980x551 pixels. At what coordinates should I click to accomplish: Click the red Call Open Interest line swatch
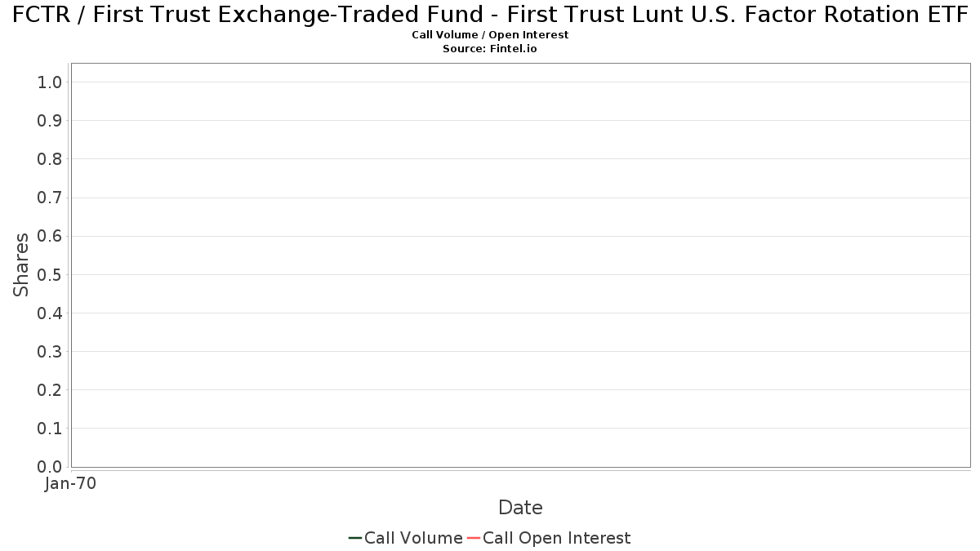pyautogui.click(x=474, y=538)
